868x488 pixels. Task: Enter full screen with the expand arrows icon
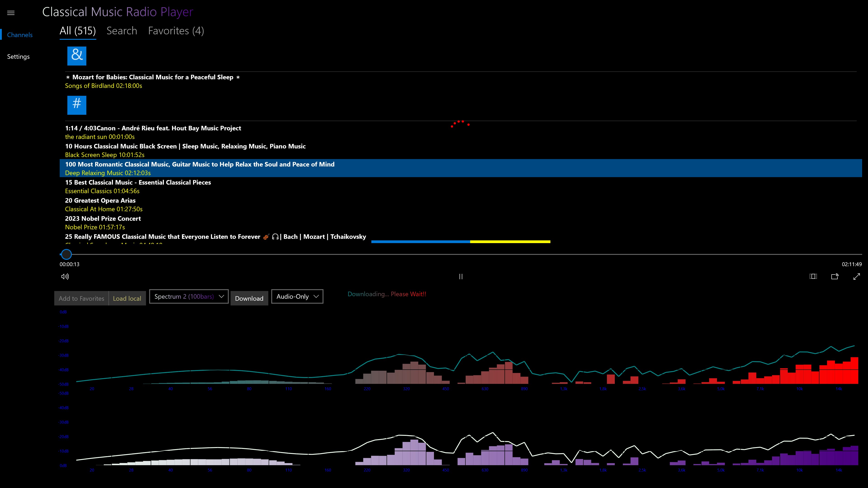coord(856,277)
